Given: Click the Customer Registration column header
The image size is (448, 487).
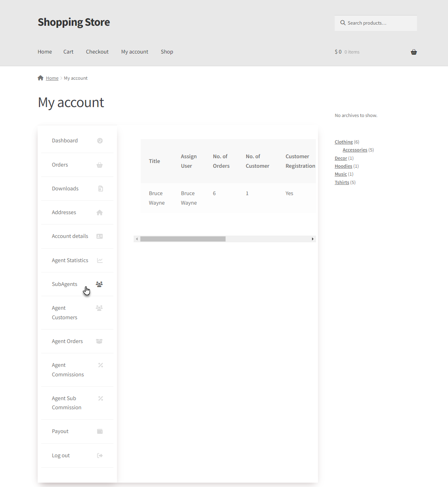Looking at the screenshot, I should (300, 161).
